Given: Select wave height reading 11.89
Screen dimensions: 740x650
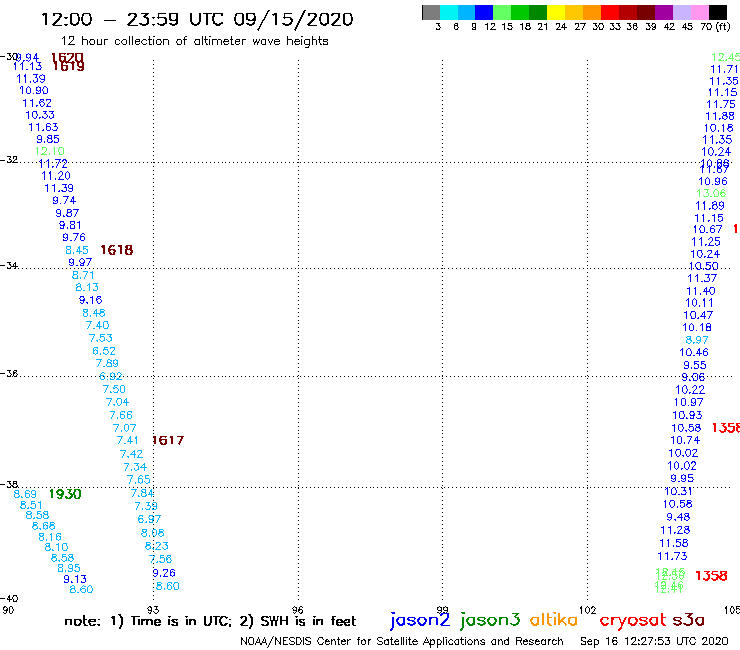Looking at the screenshot, I should [x=710, y=205].
